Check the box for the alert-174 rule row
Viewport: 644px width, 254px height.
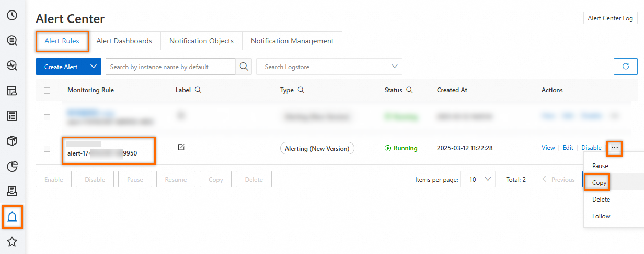(x=47, y=148)
